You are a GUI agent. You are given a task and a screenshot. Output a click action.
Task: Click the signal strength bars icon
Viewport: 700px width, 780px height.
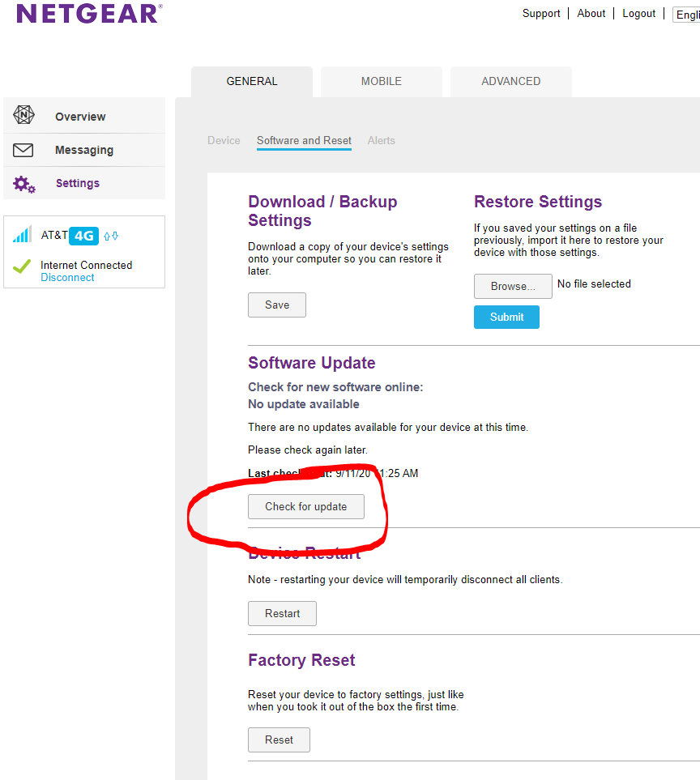point(22,235)
